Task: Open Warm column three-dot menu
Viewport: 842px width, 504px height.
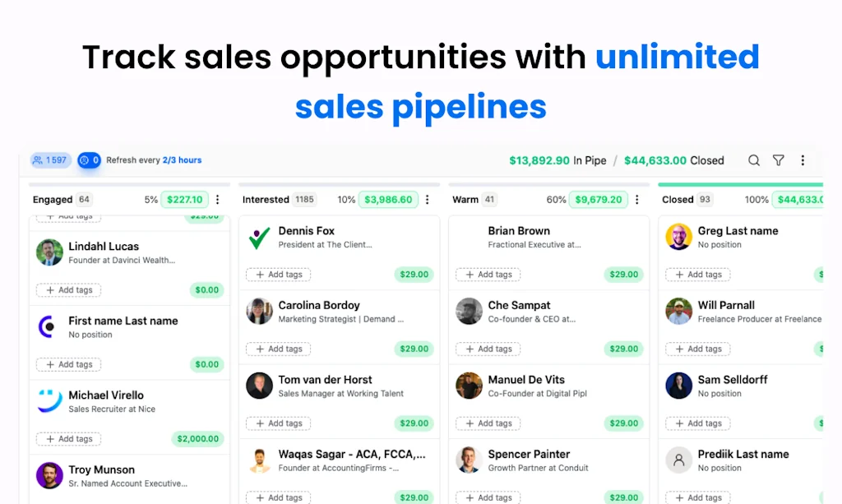Action: click(x=637, y=200)
